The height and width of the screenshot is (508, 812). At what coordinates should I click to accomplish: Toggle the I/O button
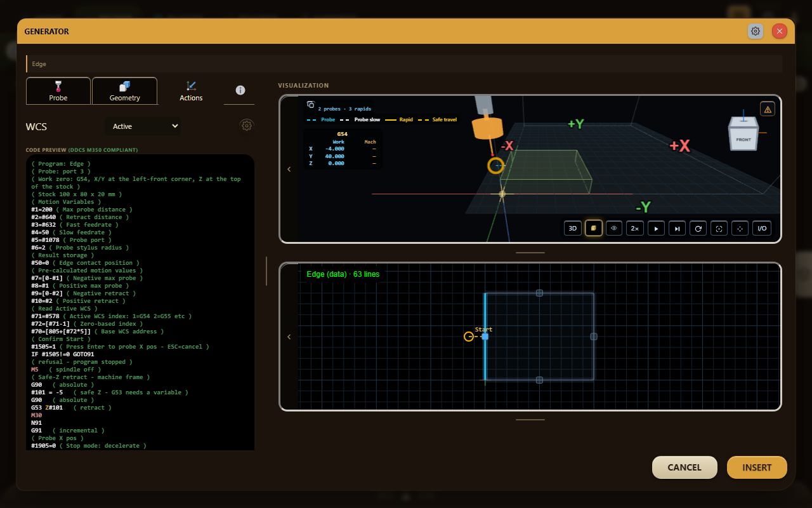[762, 228]
